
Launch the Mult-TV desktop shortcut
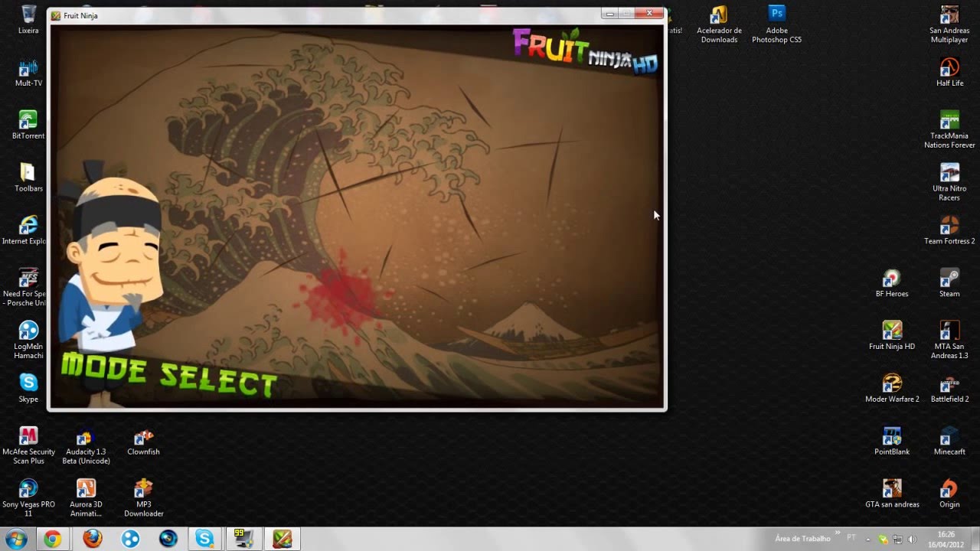coord(28,73)
